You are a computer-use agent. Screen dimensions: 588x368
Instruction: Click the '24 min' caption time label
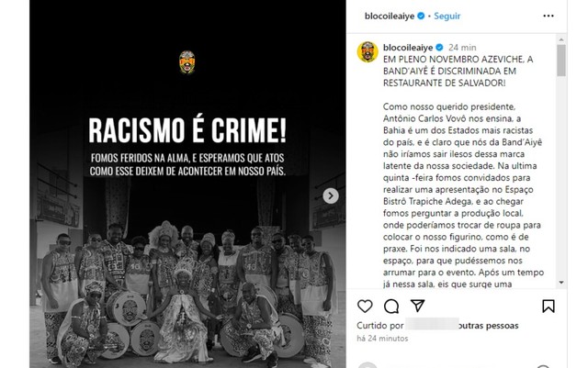462,48
